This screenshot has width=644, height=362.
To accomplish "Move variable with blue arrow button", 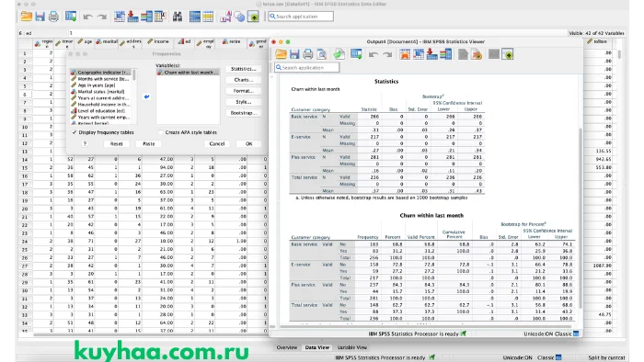I will 146,96.
